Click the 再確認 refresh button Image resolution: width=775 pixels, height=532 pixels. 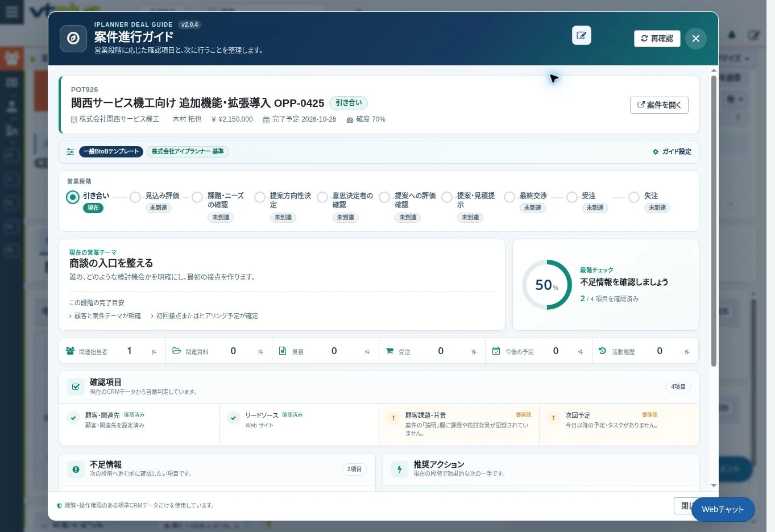[x=657, y=39]
